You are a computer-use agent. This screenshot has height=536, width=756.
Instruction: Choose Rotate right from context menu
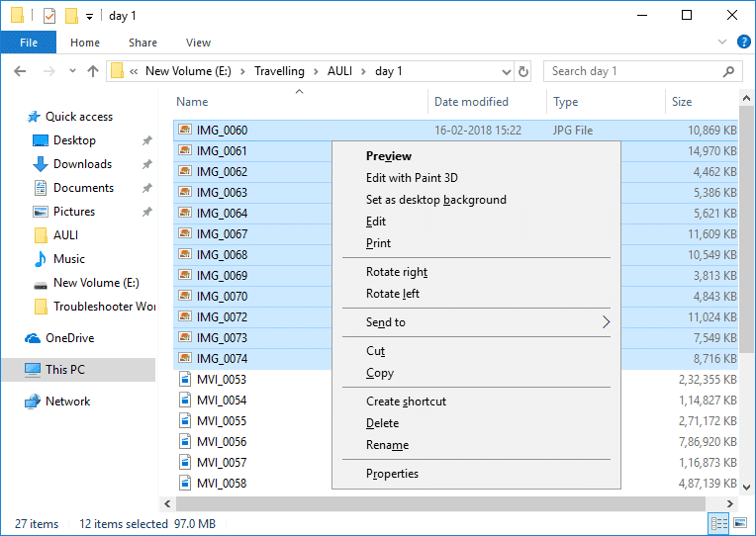tap(397, 272)
